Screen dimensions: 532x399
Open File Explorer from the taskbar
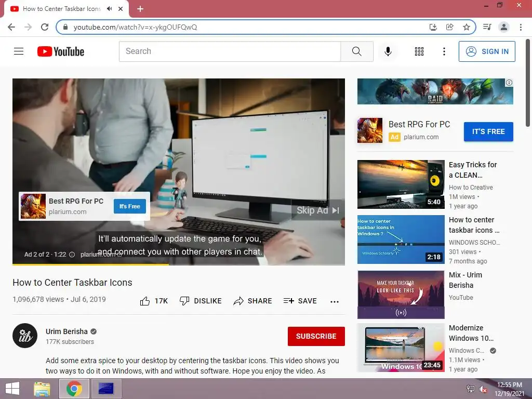[42, 389]
